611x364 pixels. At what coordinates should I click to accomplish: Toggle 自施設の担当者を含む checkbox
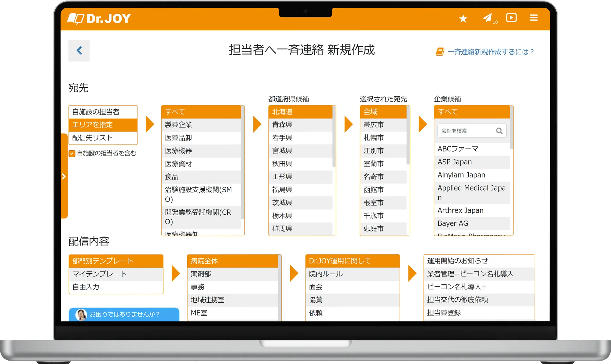[72, 153]
